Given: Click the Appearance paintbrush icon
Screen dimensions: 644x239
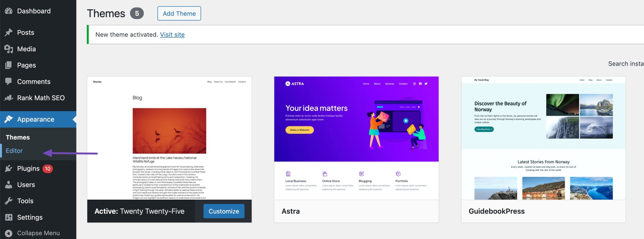Looking at the screenshot, I should [x=9, y=119].
